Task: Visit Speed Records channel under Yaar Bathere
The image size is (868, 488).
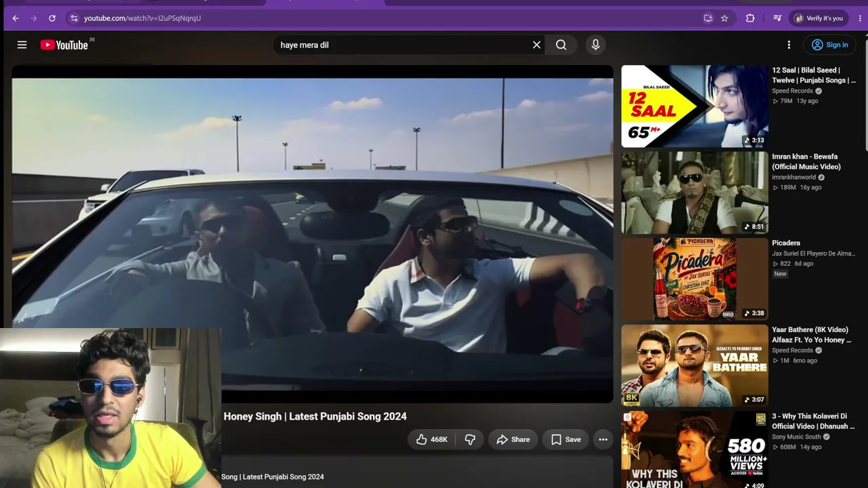Action: point(792,350)
